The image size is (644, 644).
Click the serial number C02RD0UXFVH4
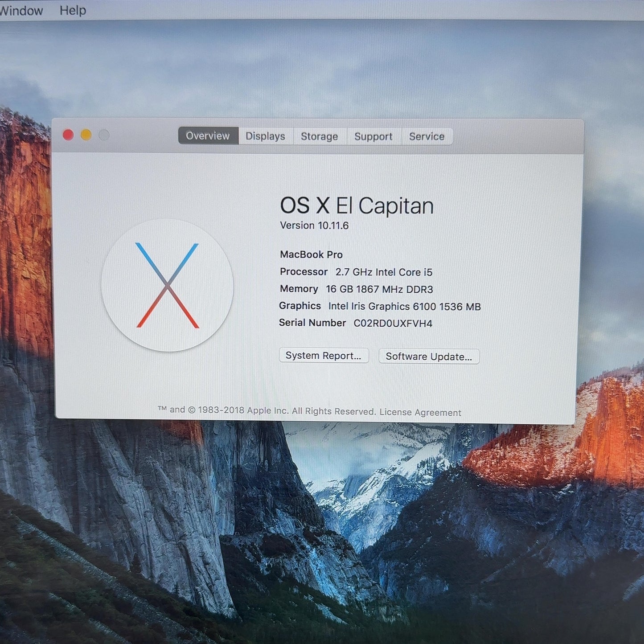tap(393, 324)
